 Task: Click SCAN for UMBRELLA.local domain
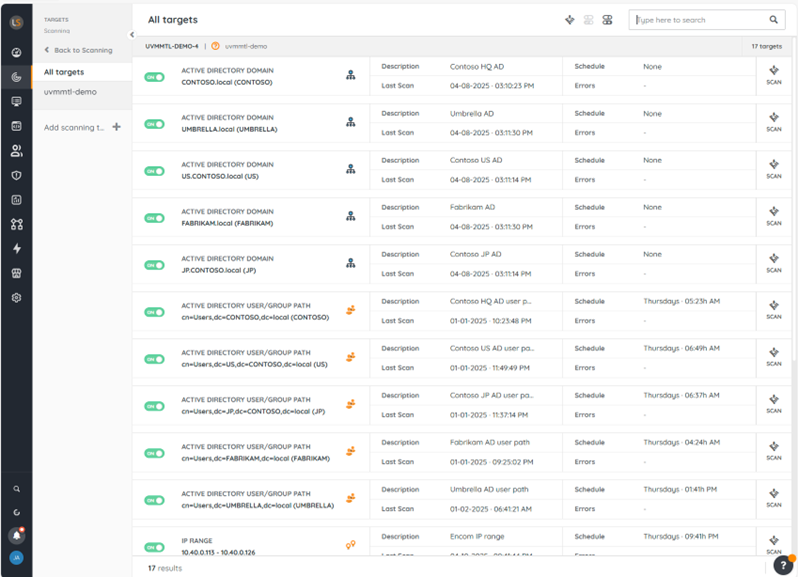[773, 122]
